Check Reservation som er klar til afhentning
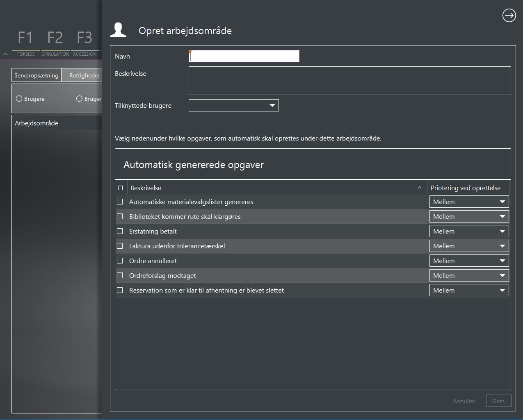 [x=120, y=290]
